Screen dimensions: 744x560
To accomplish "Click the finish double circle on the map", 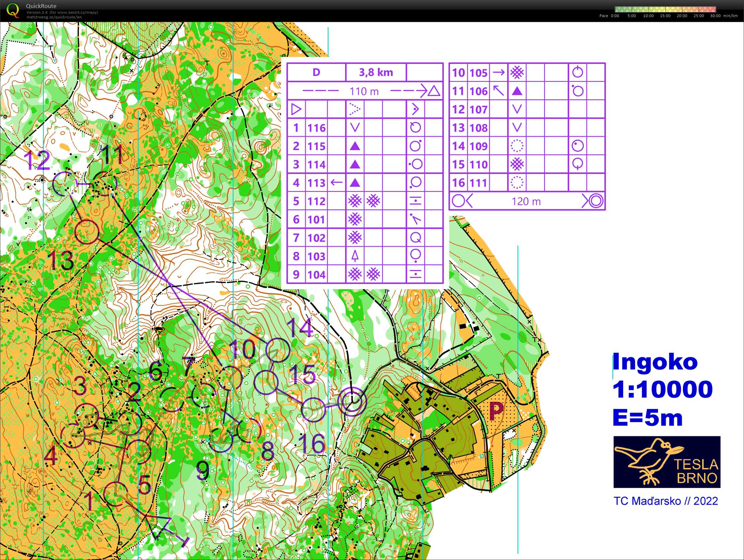I will click(x=352, y=401).
